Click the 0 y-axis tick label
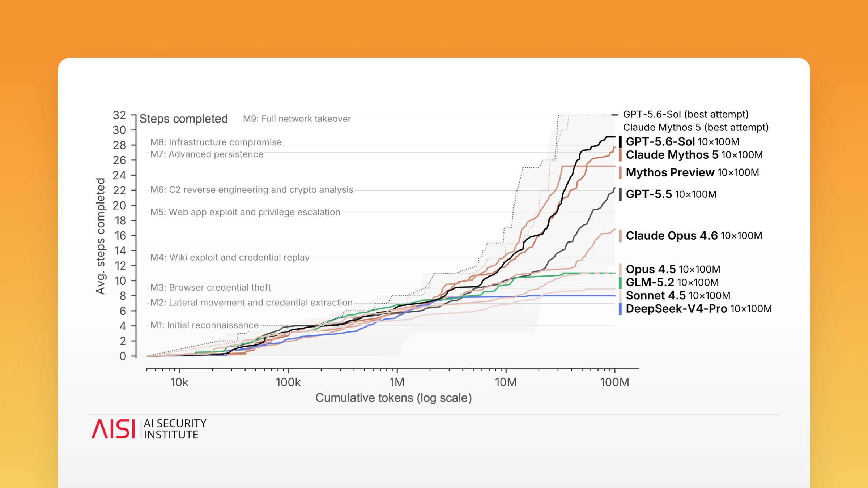This screenshot has width=868, height=488. pyautogui.click(x=123, y=356)
